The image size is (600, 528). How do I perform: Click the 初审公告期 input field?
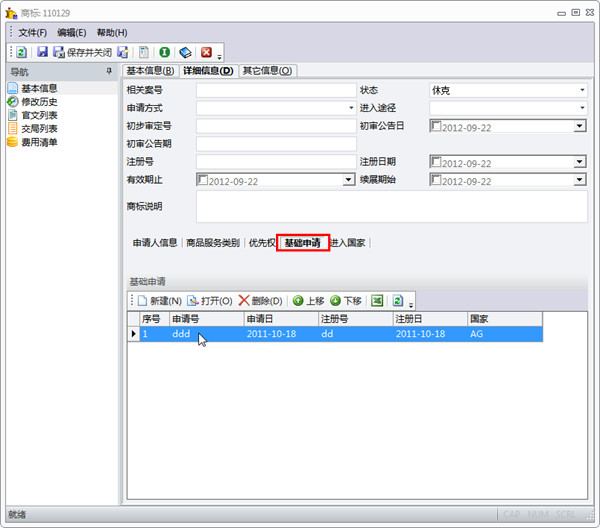(276, 144)
